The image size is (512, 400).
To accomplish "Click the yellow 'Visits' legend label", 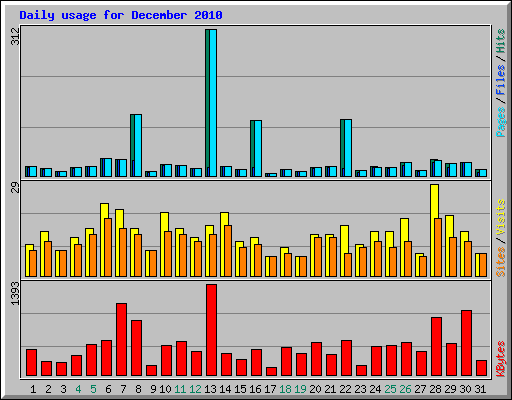I will point(500,217).
